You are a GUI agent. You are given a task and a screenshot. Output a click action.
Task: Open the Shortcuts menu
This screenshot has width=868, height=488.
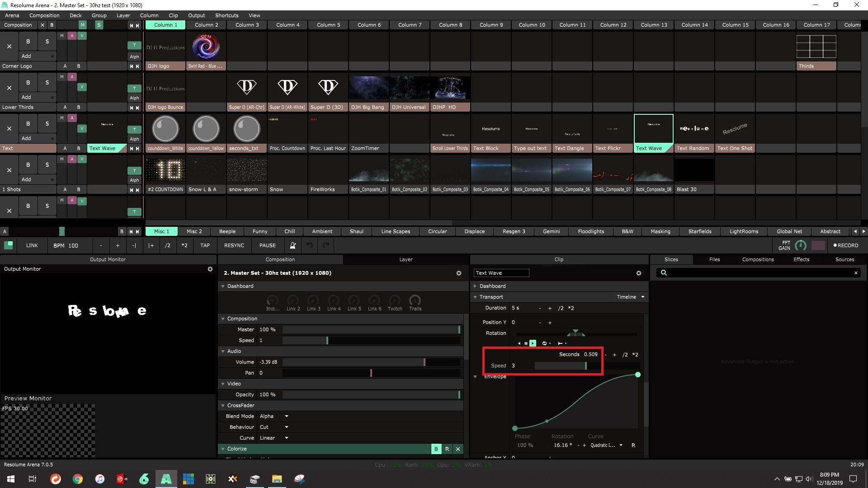click(x=226, y=15)
